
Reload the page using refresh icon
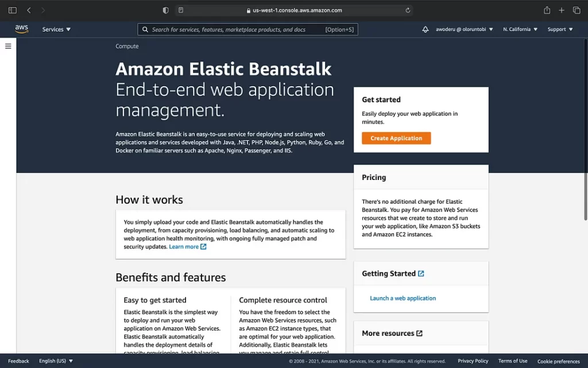tap(408, 10)
